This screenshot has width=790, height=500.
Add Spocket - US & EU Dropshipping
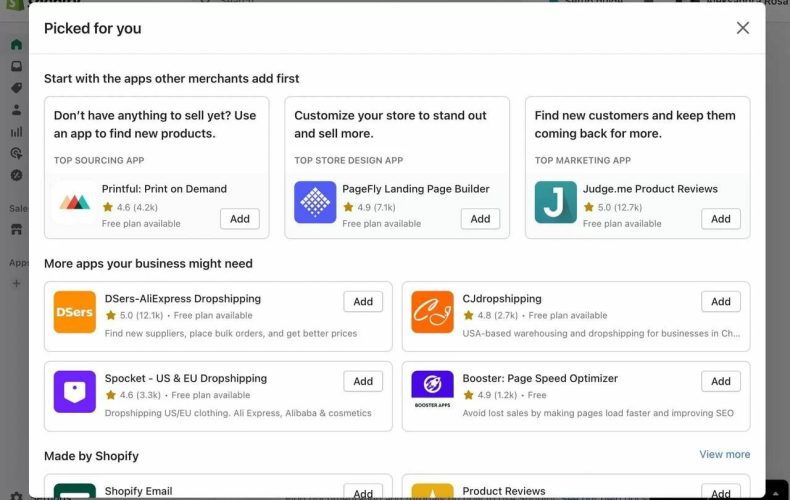click(363, 381)
